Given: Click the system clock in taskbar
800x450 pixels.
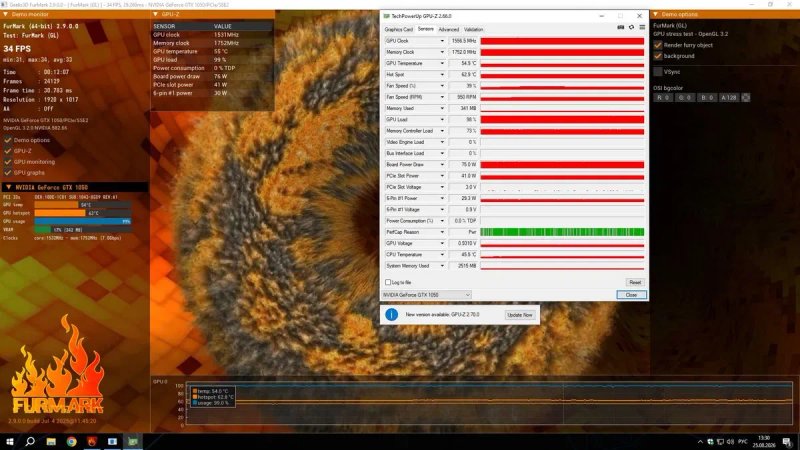Looking at the screenshot, I should (x=764, y=442).
